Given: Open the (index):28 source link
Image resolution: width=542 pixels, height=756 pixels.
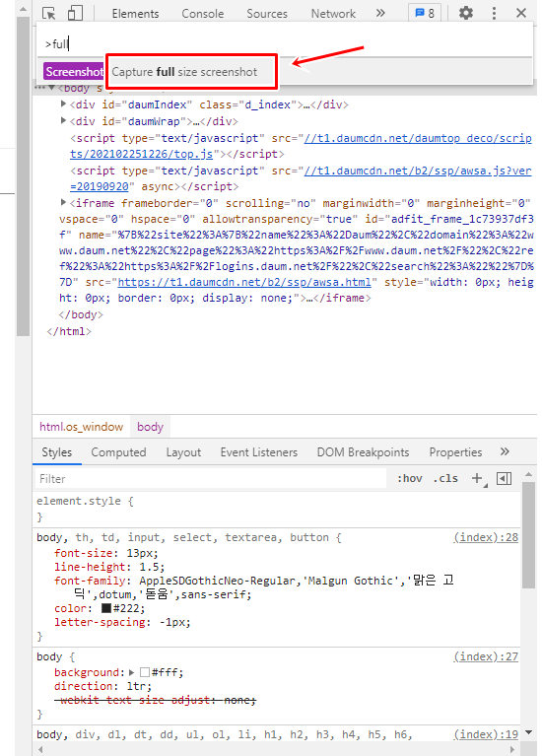Looking at the screenshot, I should click(486, 537).
